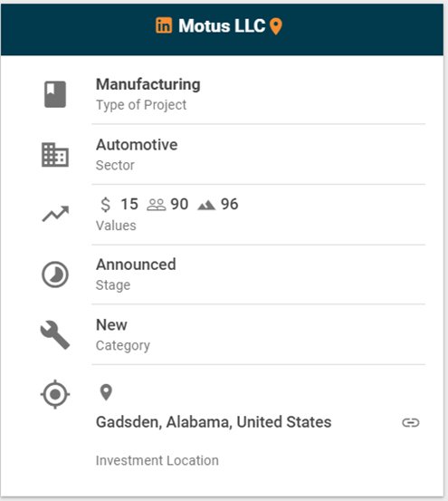This screenshot has width=448, height=501.
Task: Open the LinkedIn icon beside Motus LLC
Action: tap(164, 25)
